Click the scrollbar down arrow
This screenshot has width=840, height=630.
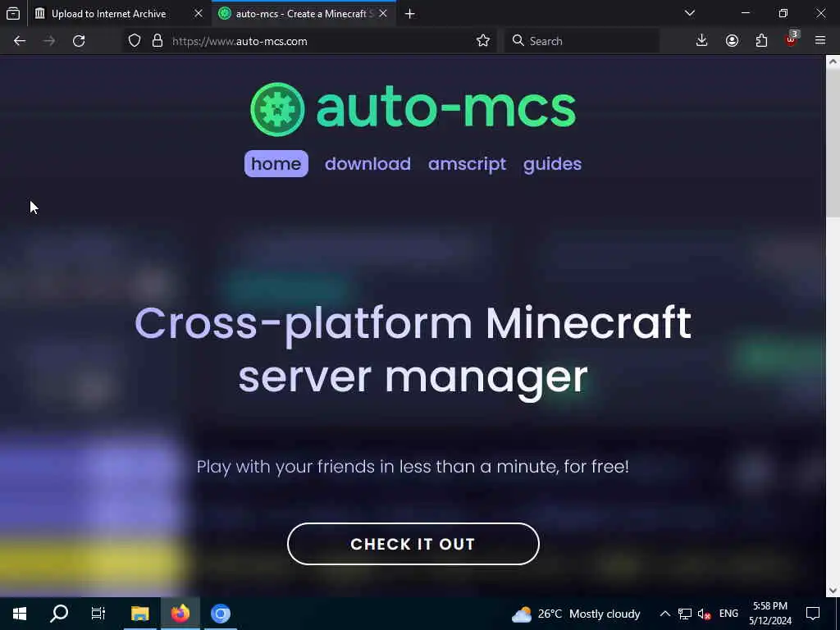(833, 591)
